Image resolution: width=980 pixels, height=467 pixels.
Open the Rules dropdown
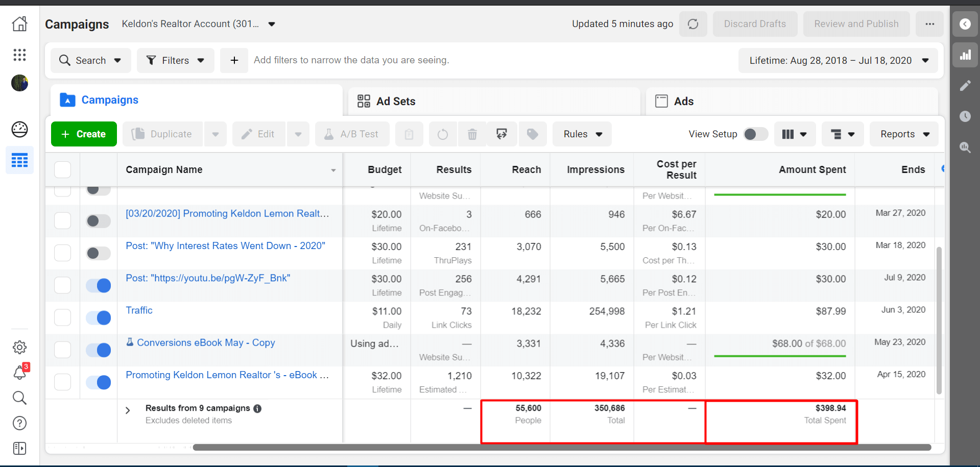[582, 134]
